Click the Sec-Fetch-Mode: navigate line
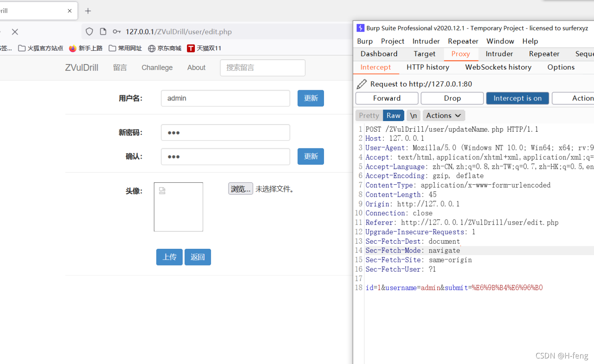Screen dimensions: 594x364 coord(413,250)
